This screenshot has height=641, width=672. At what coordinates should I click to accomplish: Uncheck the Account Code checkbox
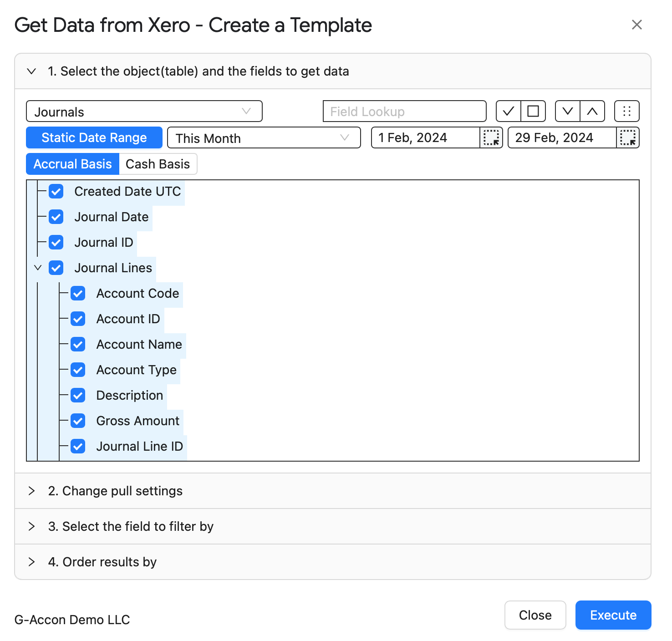[78, 293]
